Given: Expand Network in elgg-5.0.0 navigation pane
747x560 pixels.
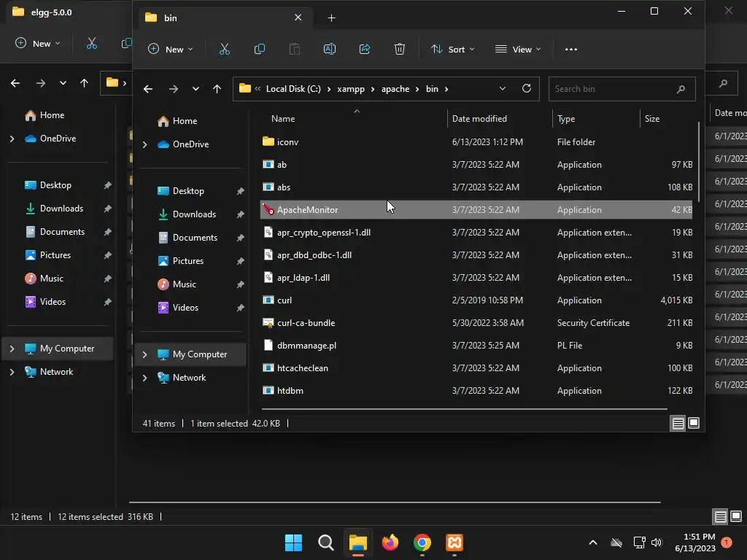Looking at the screenshot, I should click(12, 372).
